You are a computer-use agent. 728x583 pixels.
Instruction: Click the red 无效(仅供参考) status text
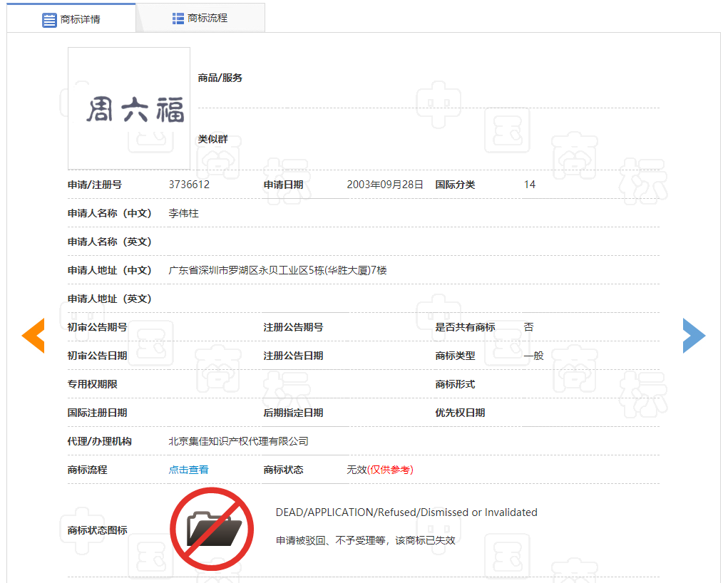coord(379,470)
